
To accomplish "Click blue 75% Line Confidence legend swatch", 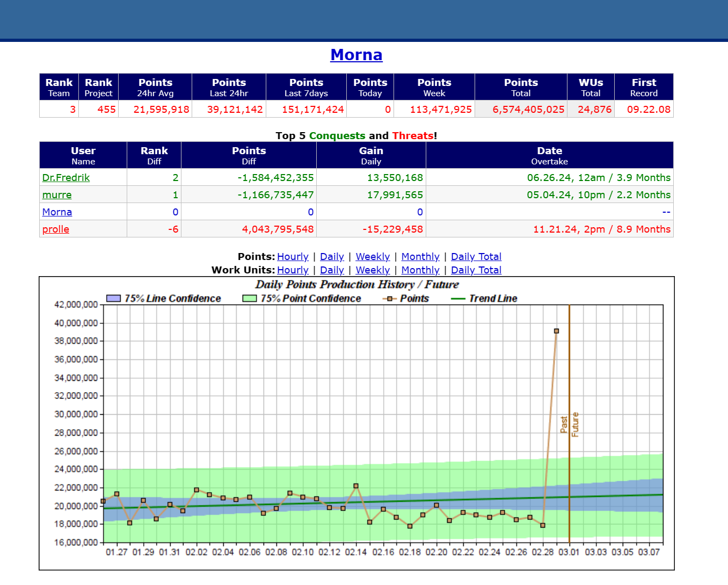I will [113, 299].
